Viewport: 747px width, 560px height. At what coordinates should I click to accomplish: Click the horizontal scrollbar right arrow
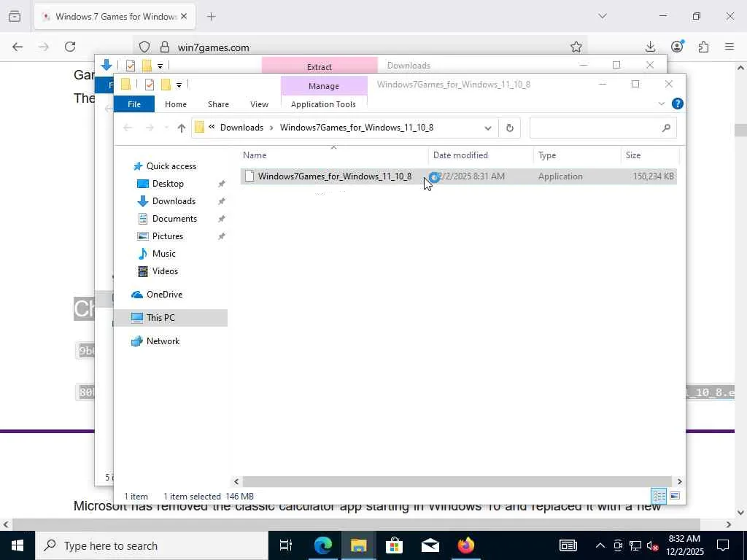click(x=679, y=481)
